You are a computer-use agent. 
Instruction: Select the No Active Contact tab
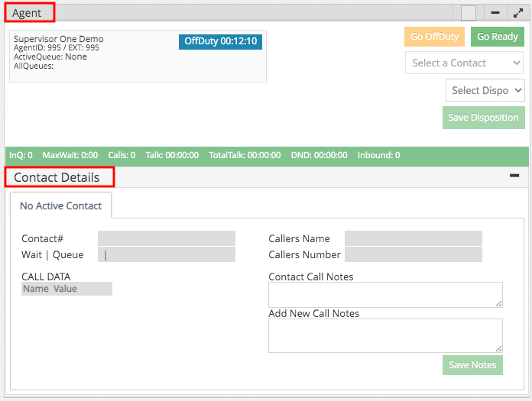pos(60,205)
